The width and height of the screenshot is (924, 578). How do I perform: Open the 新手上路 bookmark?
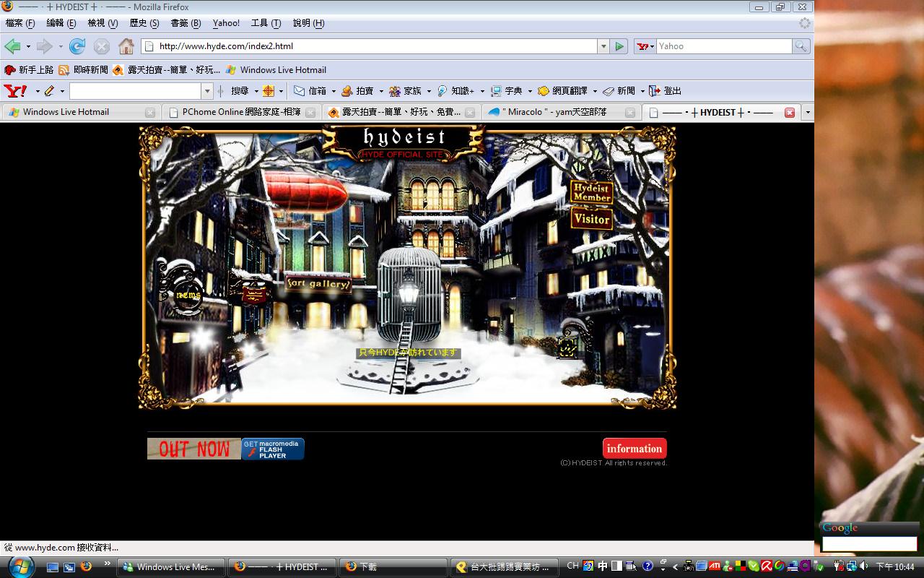pyautogui.click(x=29, y=70)
